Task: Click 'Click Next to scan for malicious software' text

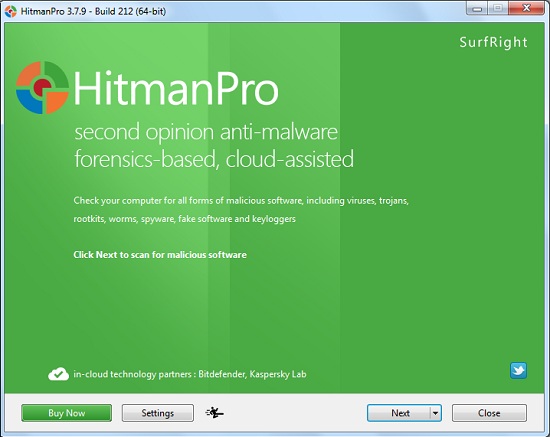Action: click(160, 255)
